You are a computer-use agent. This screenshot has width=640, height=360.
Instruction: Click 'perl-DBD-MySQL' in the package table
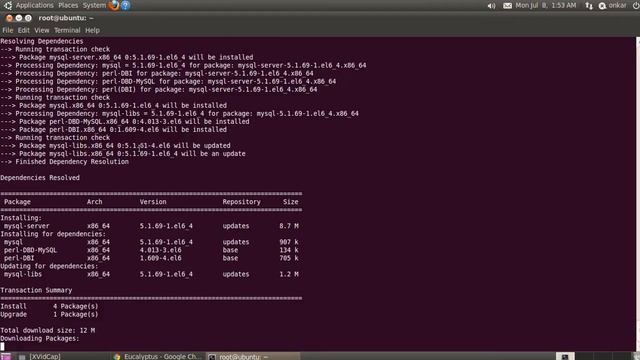tap(31, 250)
